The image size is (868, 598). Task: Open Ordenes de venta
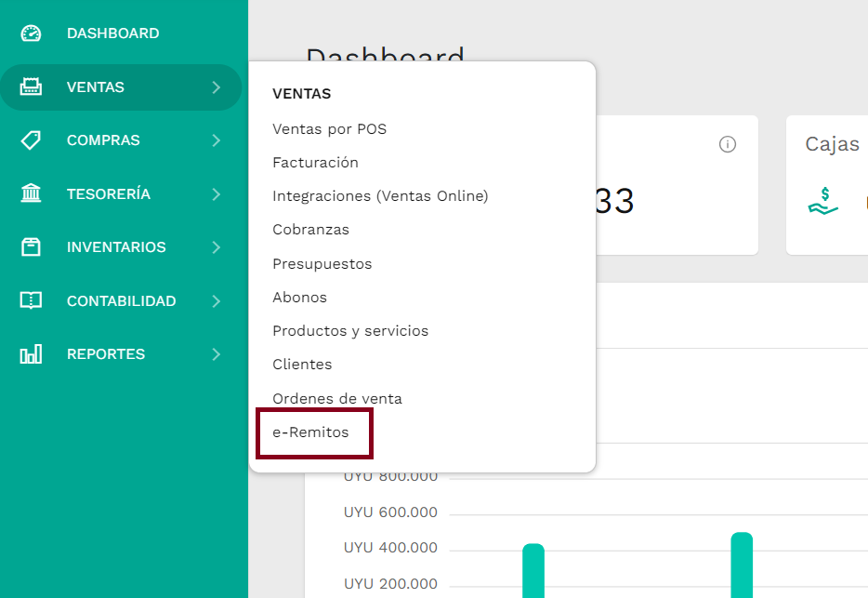(x=337, y=398)
